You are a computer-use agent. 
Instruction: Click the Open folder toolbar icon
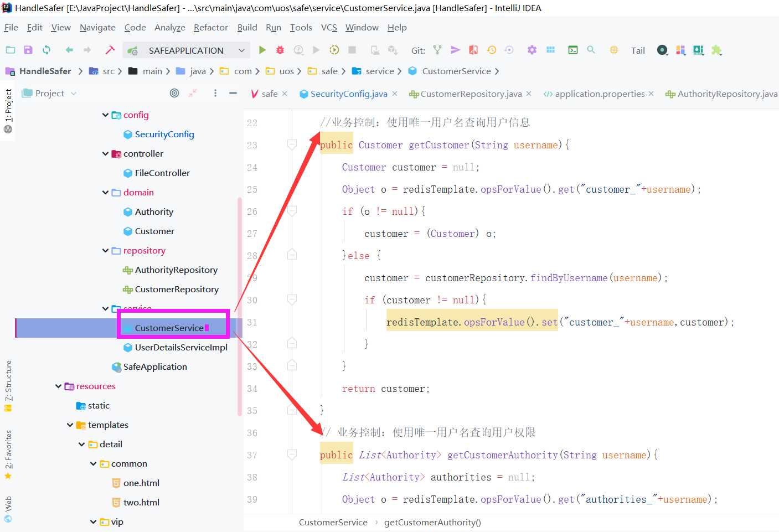click(x=11, y=50)
